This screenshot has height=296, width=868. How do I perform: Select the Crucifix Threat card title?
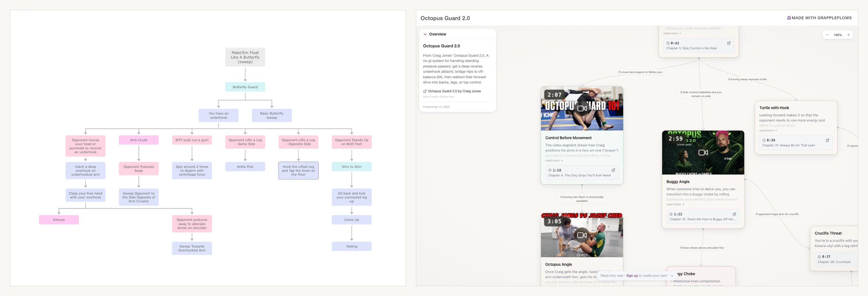pyautogui.click(x=828, y=233)
